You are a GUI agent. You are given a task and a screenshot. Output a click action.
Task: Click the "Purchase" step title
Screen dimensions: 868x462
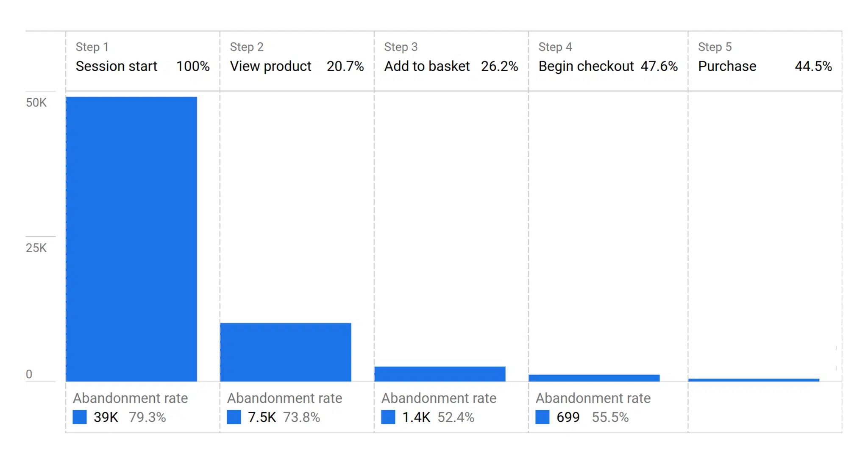pyautogui.click(x=727, y=66)
